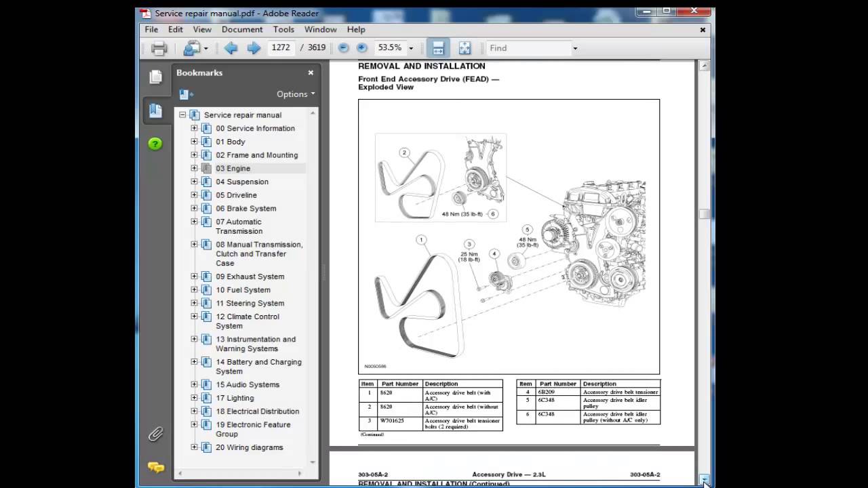868x488 pixels.
Task: Expand the 08 Manual Transmission bookmark
Action: coord(194,245)
